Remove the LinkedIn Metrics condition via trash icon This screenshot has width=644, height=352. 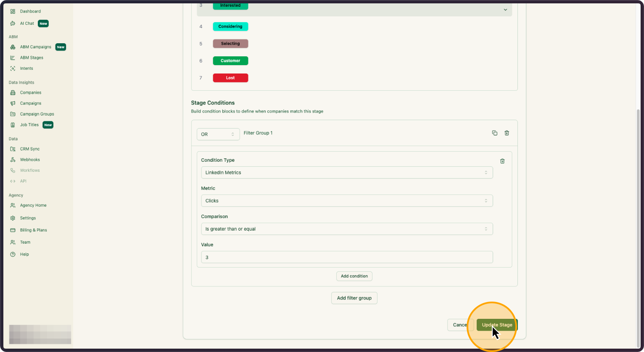(x=502, y=160)
